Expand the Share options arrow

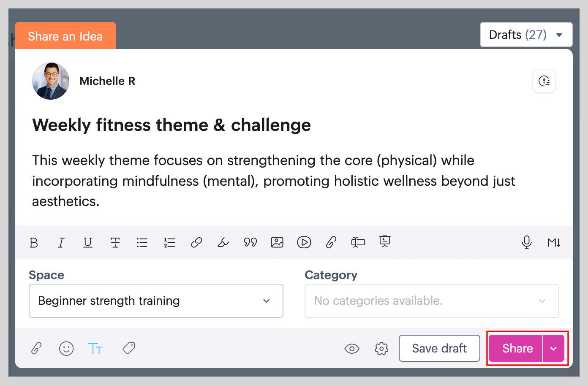point(554,349)
